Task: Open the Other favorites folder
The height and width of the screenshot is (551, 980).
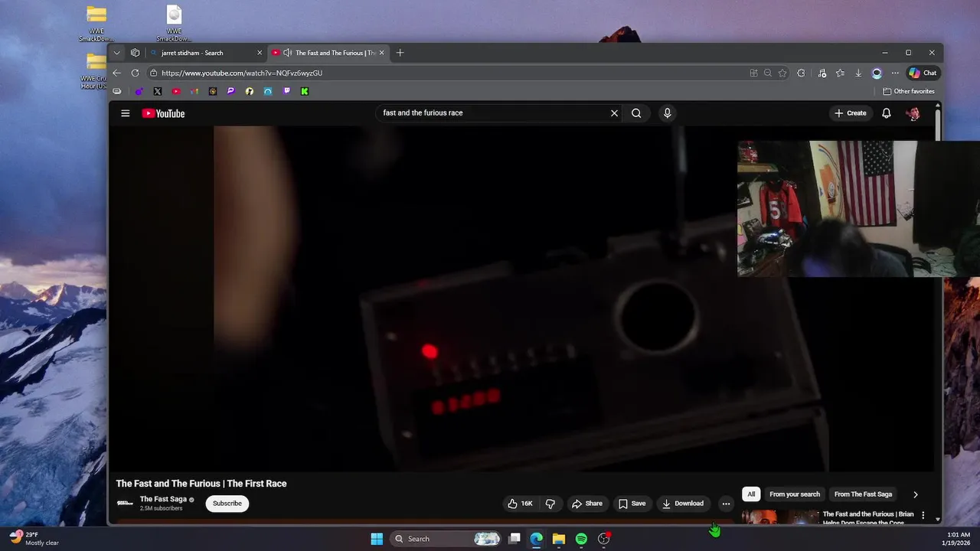Action: click(909, 91)
